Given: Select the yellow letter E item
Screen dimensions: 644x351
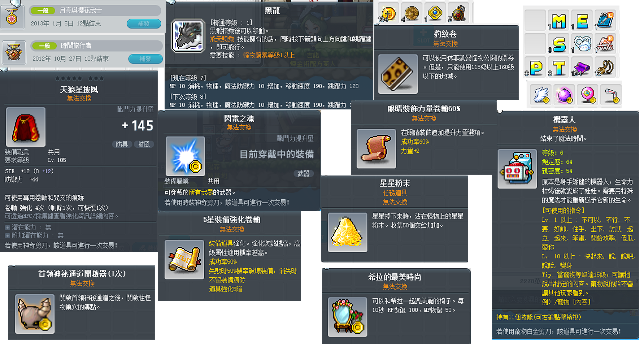Looking at the screenshot, I should coord(582,21).
